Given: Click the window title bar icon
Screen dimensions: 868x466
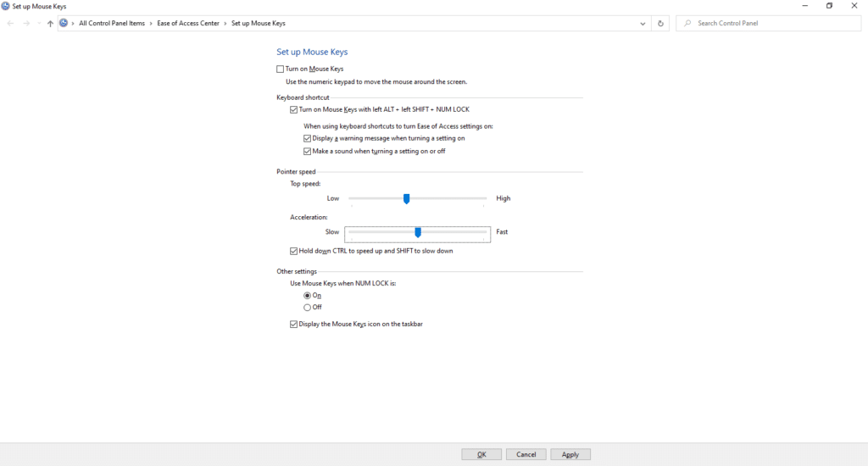Looking at the screenshot, I should click(x=6, y=6).
